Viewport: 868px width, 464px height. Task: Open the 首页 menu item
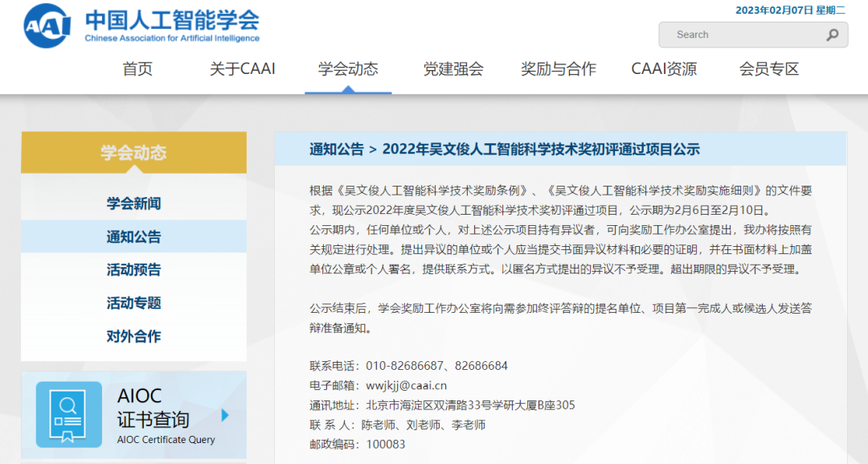(x=137, y=69)
